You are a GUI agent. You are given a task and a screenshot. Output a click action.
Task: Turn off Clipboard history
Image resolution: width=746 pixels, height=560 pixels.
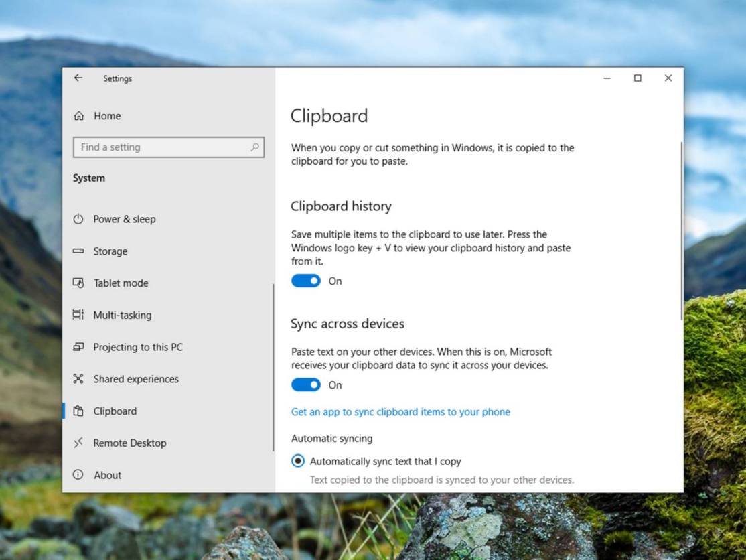click(x=306, y=281)
